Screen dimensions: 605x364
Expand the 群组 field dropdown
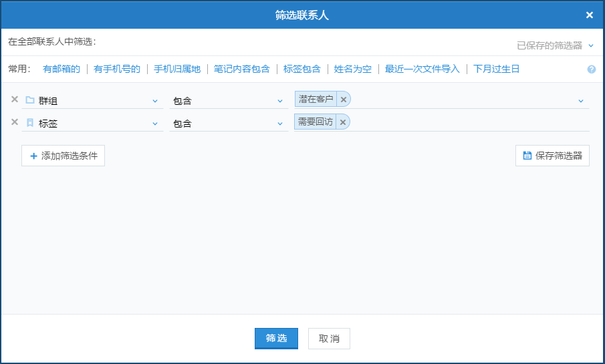(x=154, y=101)
